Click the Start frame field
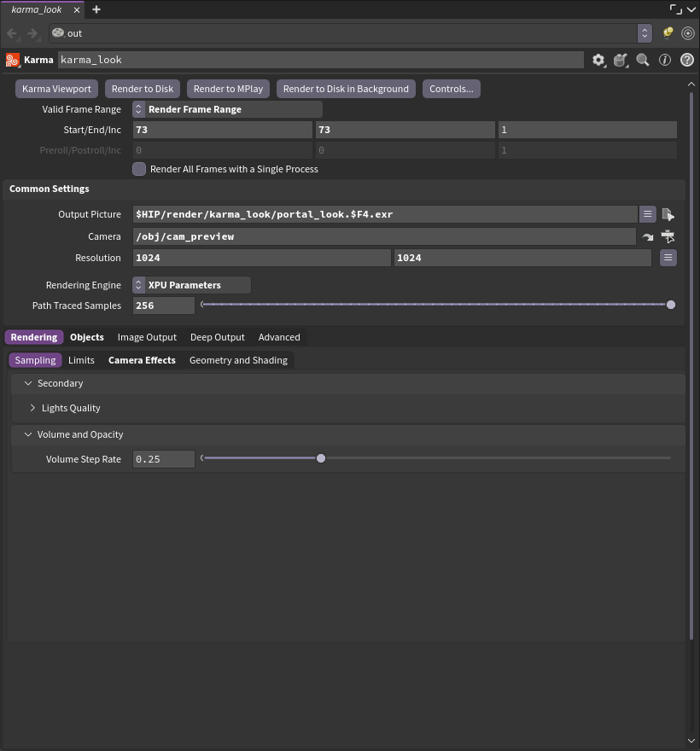The width and height of the screenshot is (700, 751). click(x=222, y=130)
